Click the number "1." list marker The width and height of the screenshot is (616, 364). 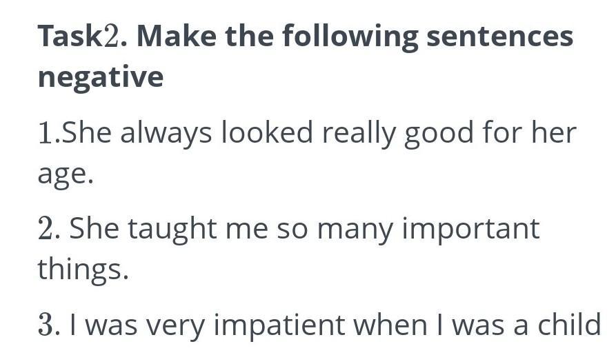[x=49, y=132]
